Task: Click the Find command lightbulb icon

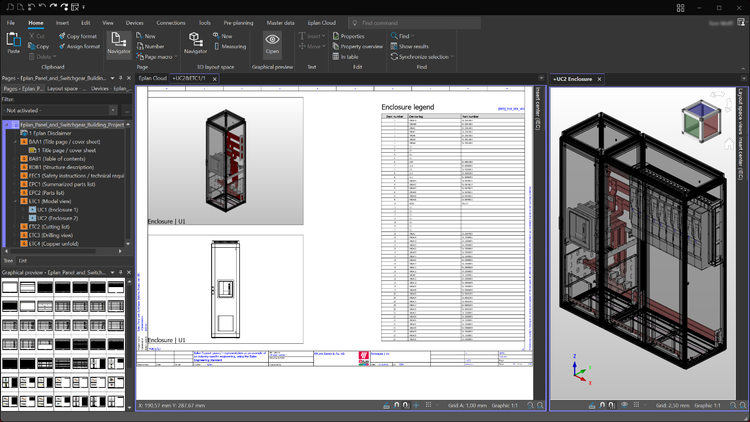Action: [x=355, y=23]
